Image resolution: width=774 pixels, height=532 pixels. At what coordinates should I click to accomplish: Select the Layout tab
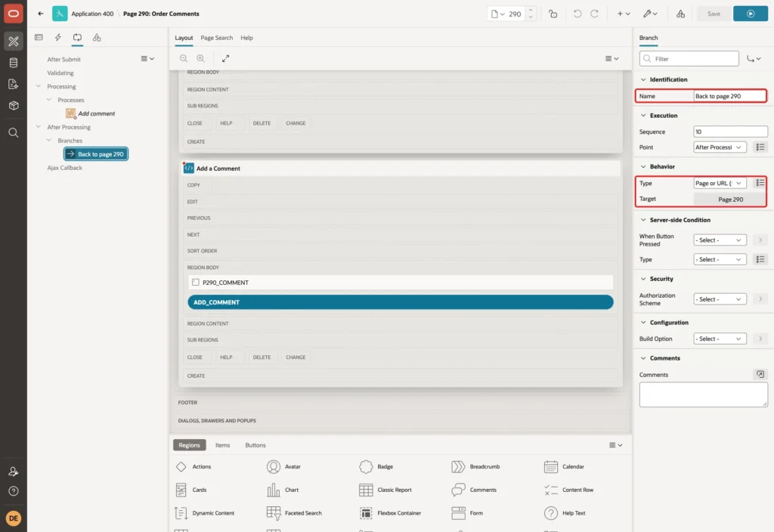click(184, 38)
